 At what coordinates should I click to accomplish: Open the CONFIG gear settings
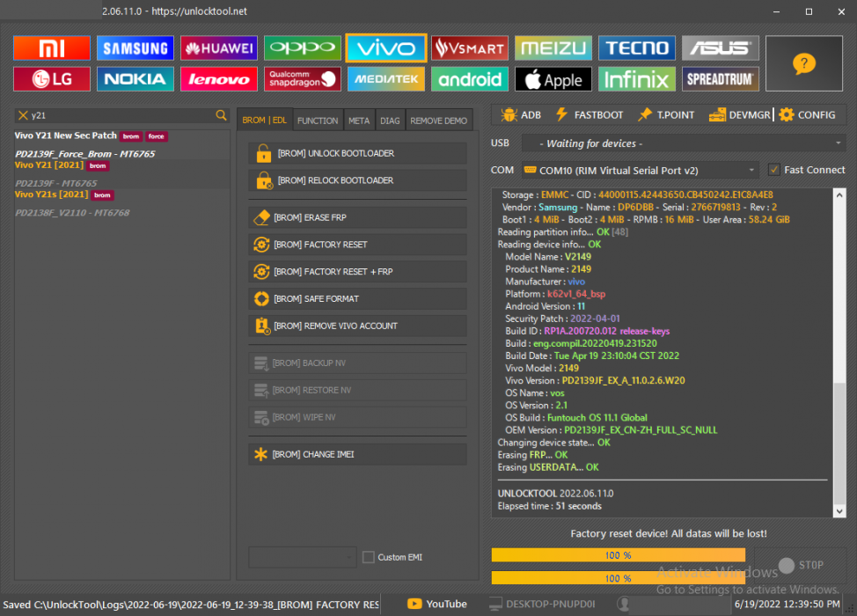807,114
